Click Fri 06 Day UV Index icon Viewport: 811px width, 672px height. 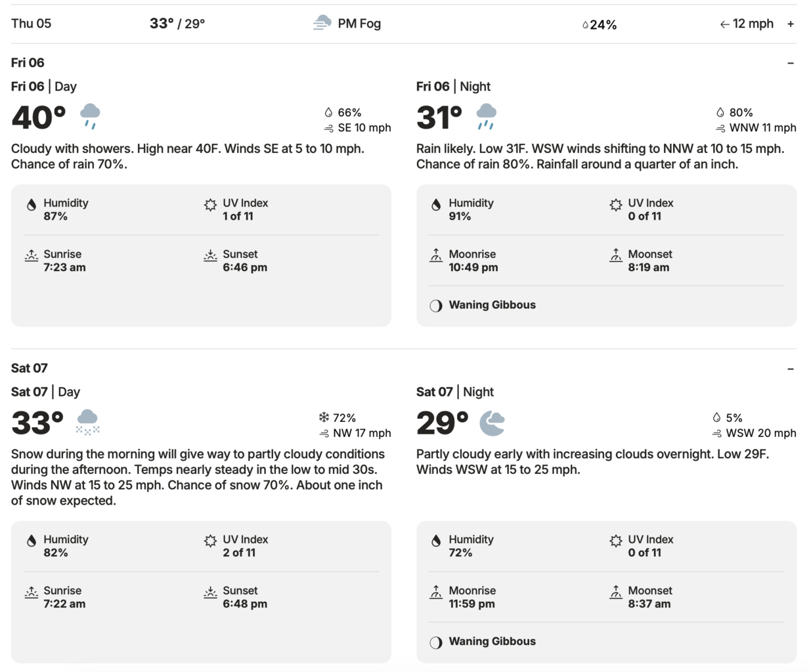tap(210, 205)
